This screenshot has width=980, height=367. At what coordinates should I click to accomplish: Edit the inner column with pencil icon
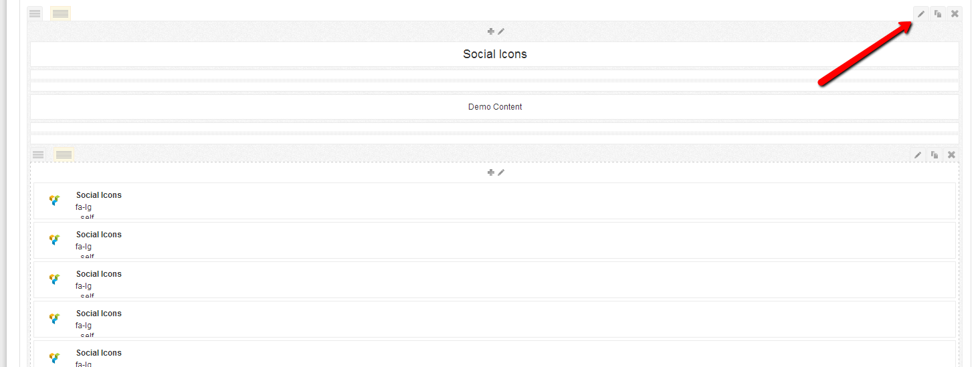(501, 172)
